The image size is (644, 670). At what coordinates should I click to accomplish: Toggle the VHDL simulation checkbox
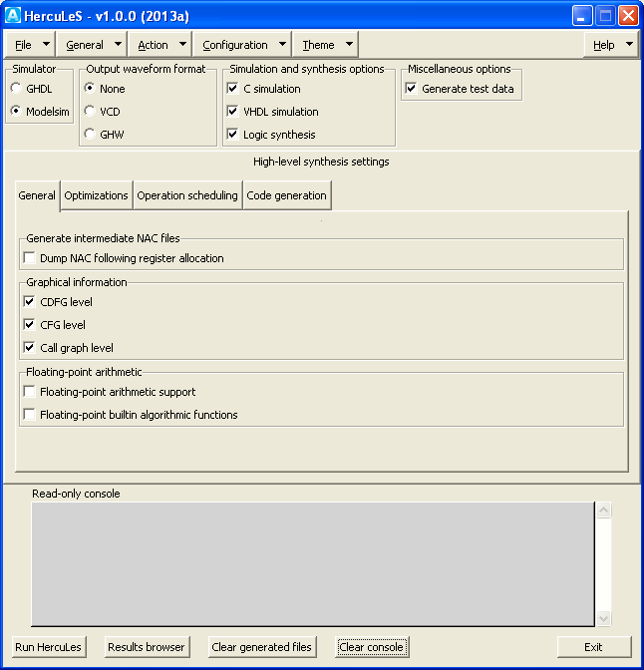(x=233, y=111)
